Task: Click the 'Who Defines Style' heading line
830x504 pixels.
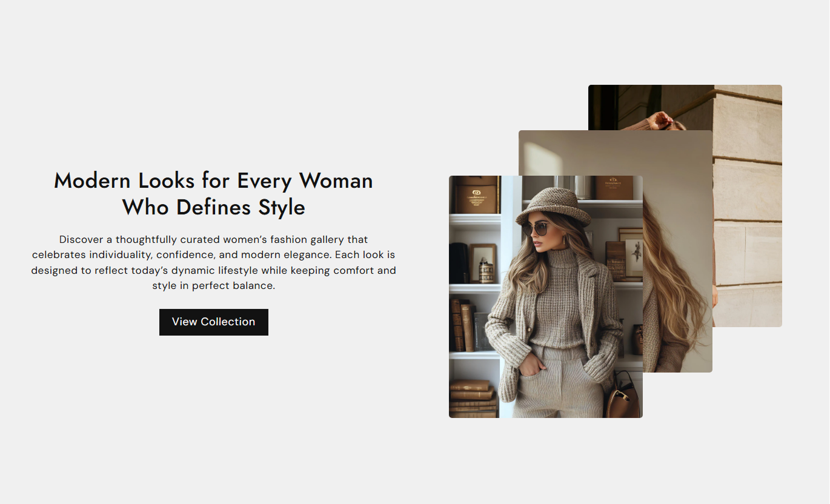Action: point(213,207)
